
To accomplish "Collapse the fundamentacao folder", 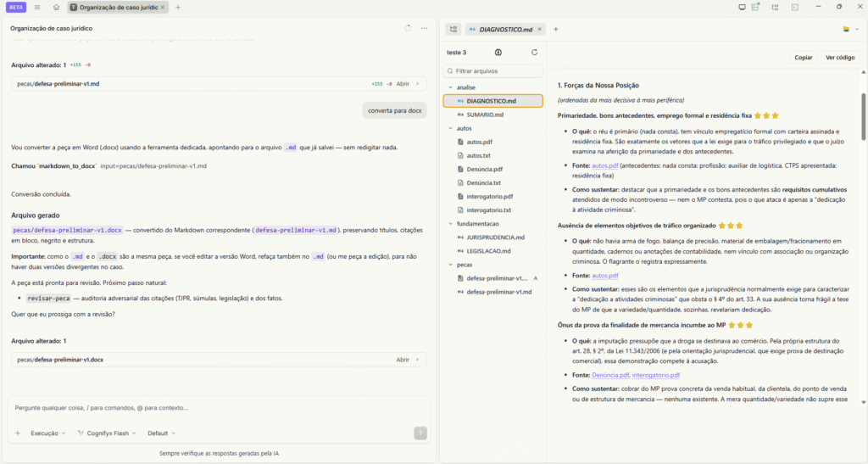I will click(x=450, y=224).
